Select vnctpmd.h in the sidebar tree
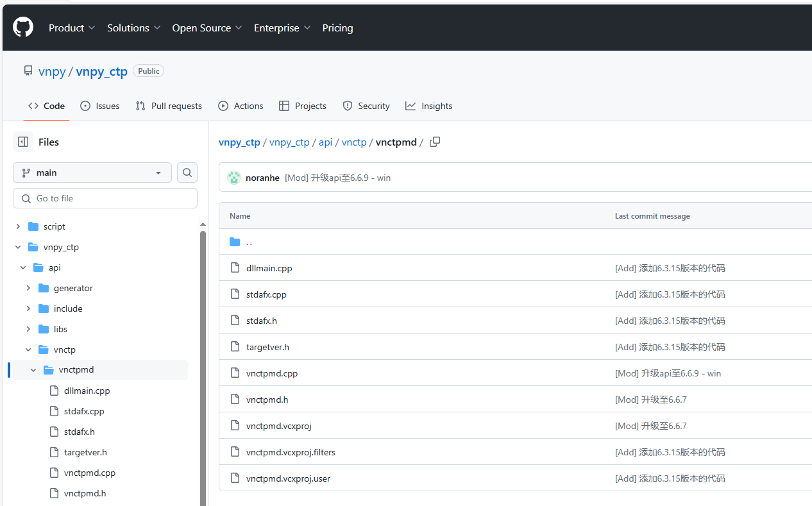 point(85,493)
